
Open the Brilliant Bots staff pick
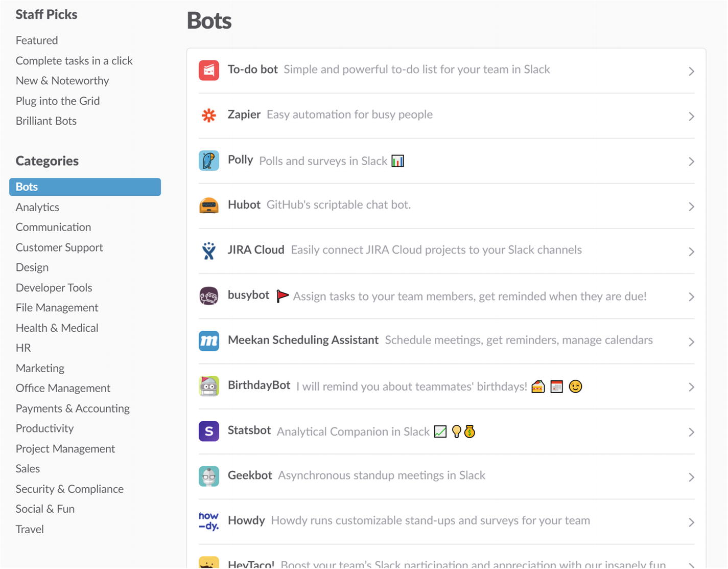click(x=46, y=121)
